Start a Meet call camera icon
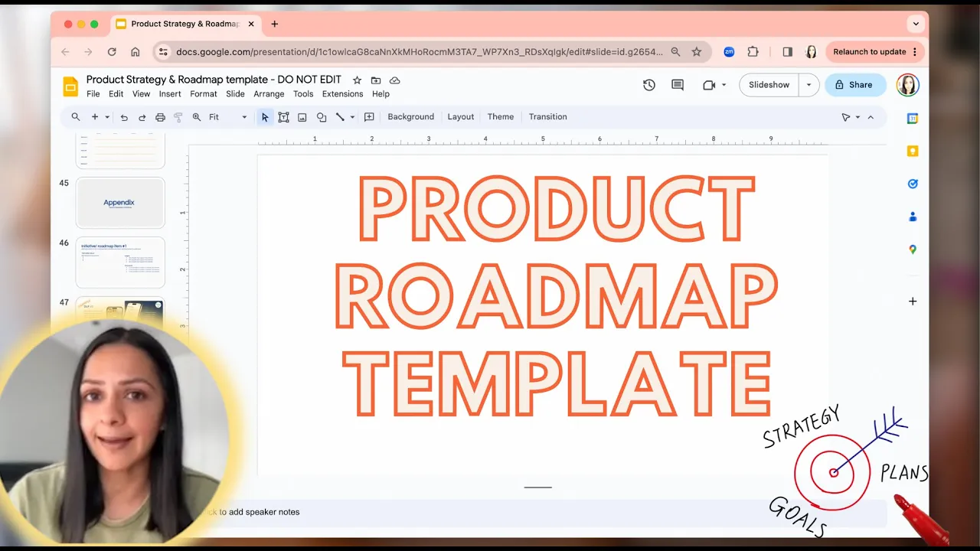Image resolution: width=980 pixels, height=551 pixels. pos(709,85)
